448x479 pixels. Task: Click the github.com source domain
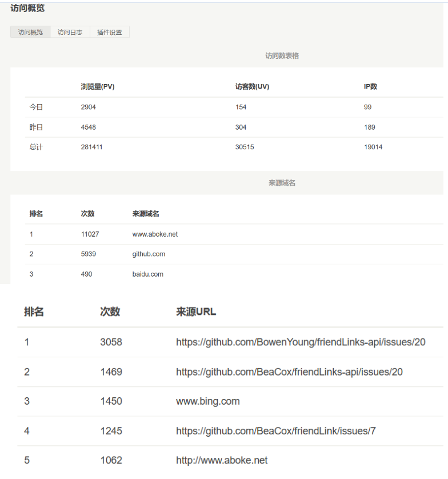coord(149,254)
